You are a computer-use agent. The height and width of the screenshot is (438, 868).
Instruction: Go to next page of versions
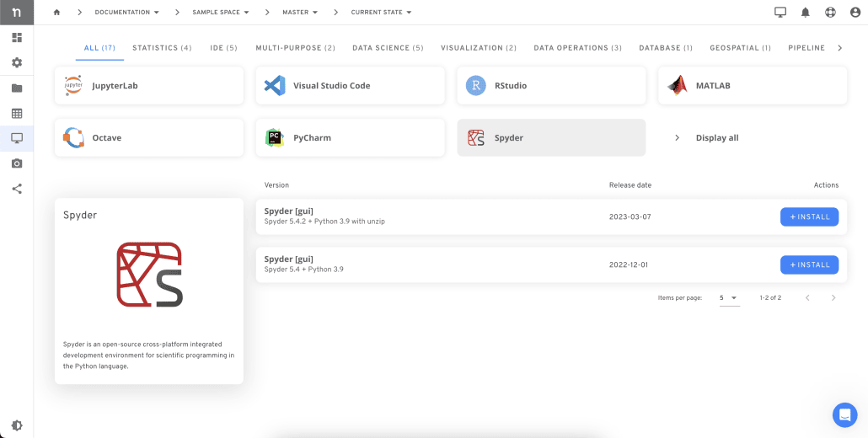click(x=833, y=298)
